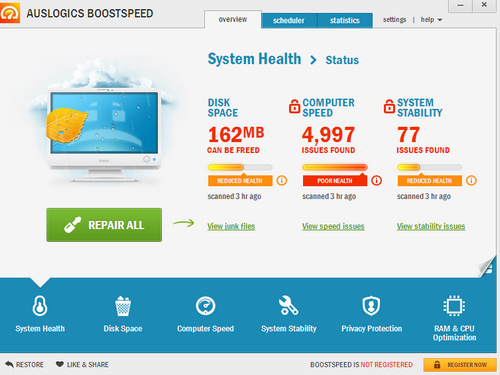
Task: Open the View junk files link
Action: click(x=231, y=226)
